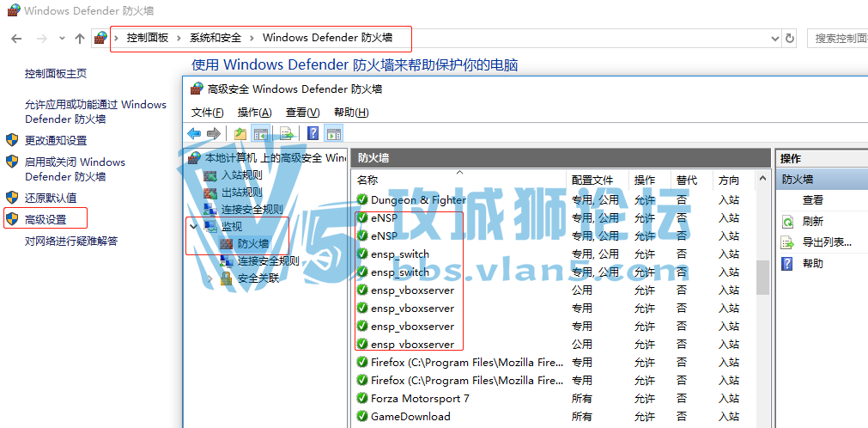The height and width of the screenshot is (428, 868).
Task: Select 出站规则 in the console tree
Action: click(242, 193)
